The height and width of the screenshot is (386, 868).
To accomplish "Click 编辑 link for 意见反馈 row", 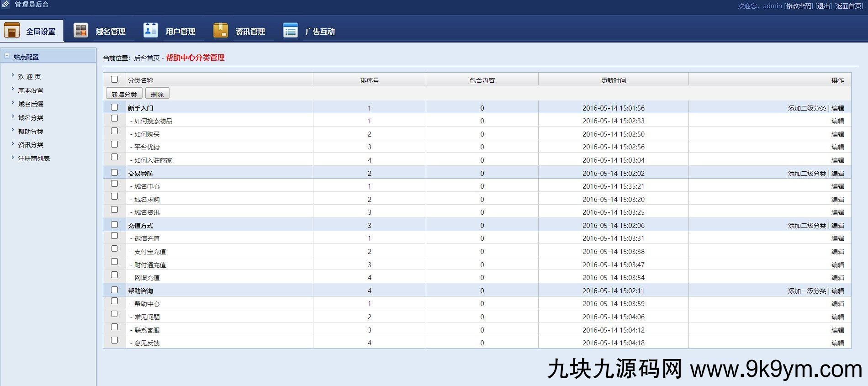I will click(837, 343).
